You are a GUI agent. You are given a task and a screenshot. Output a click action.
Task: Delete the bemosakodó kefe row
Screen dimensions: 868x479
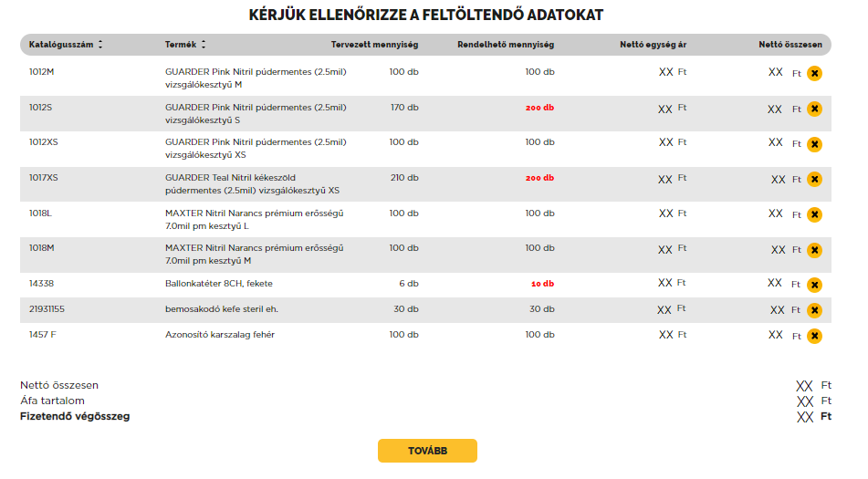(814, 310)
